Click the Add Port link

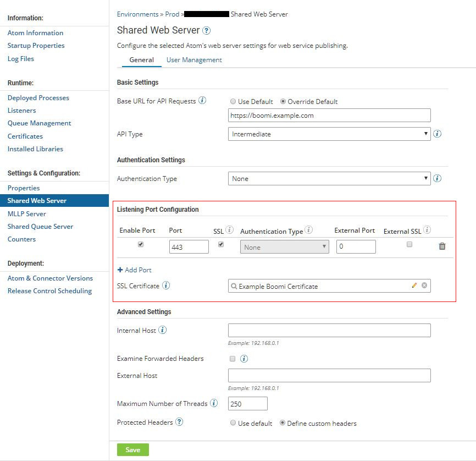click(x=134, y=270)
